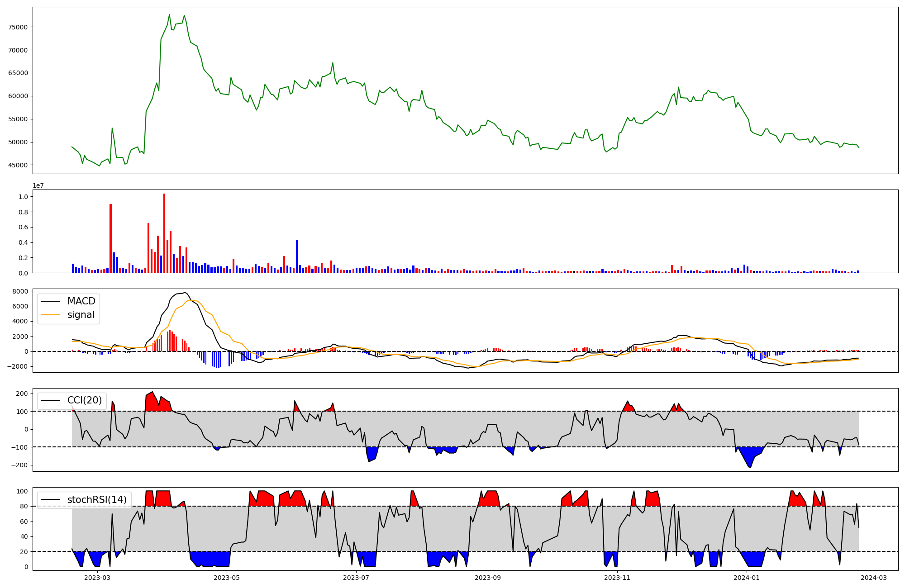Click the 2023-05 x-axis date label

[x=227, y=578]
